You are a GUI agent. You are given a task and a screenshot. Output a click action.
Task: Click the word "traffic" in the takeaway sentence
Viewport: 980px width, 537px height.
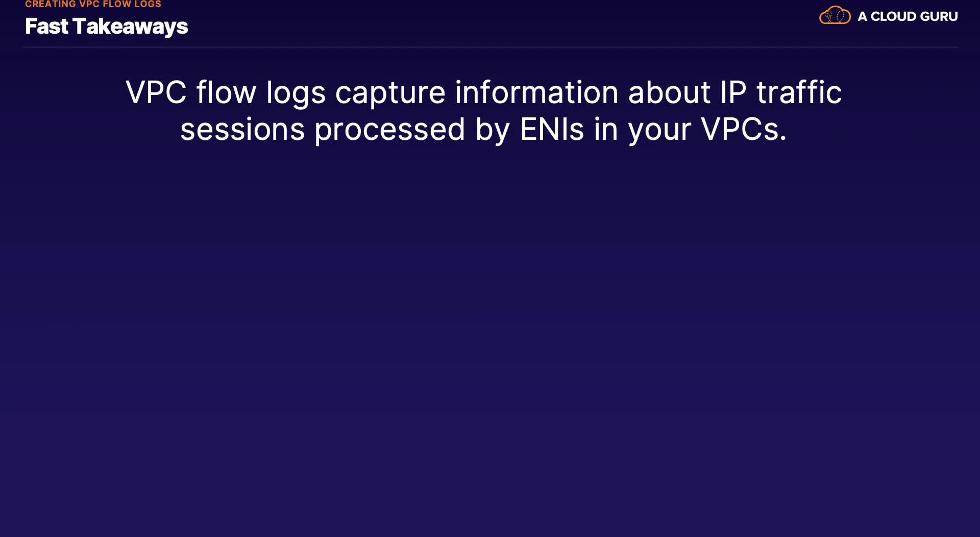tap(798, 93)
